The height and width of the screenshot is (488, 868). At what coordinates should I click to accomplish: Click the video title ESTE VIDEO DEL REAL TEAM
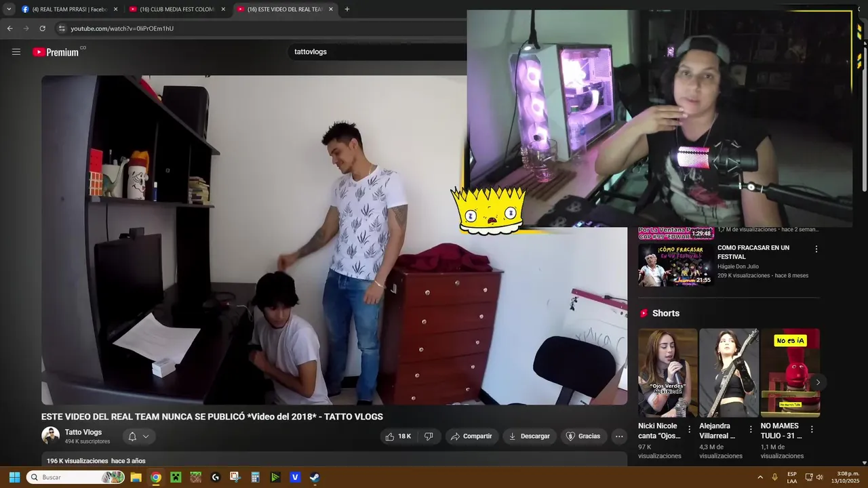[212, 417]
